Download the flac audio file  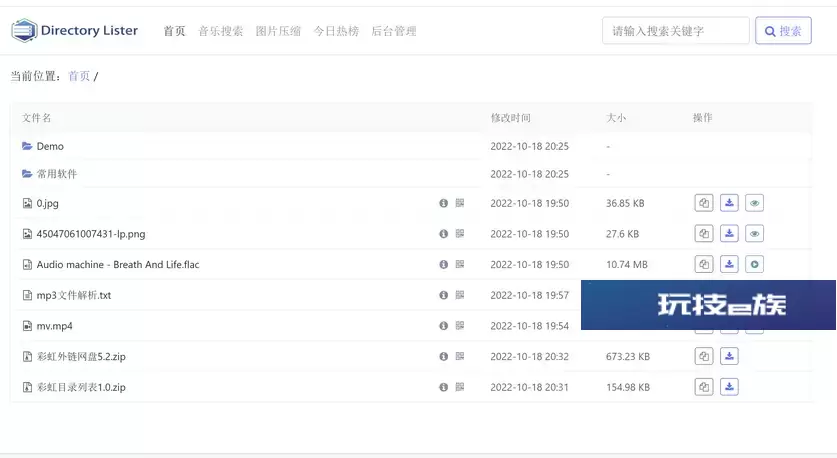729,264
